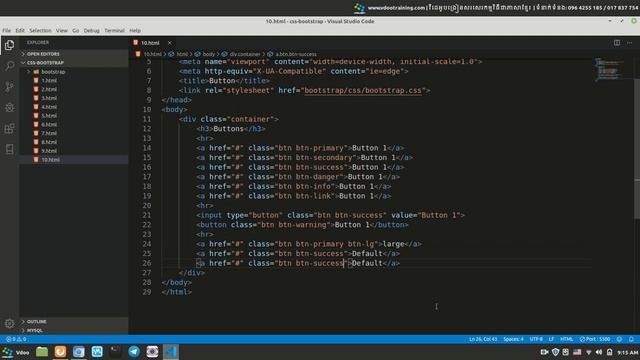The width and height of the screenshot is (640, 360).
Task: Click the code minimap preview
Action: pos(608,69)
